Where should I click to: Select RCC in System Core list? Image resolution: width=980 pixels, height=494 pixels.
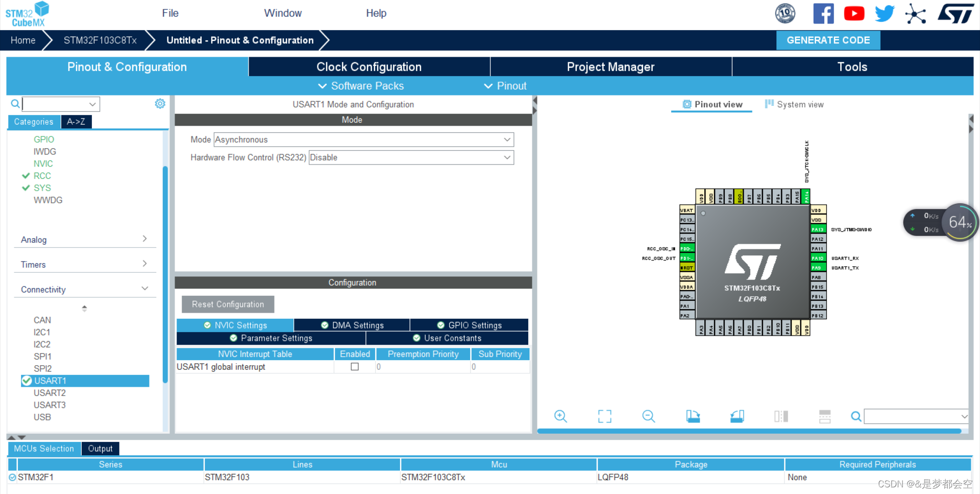42,176
